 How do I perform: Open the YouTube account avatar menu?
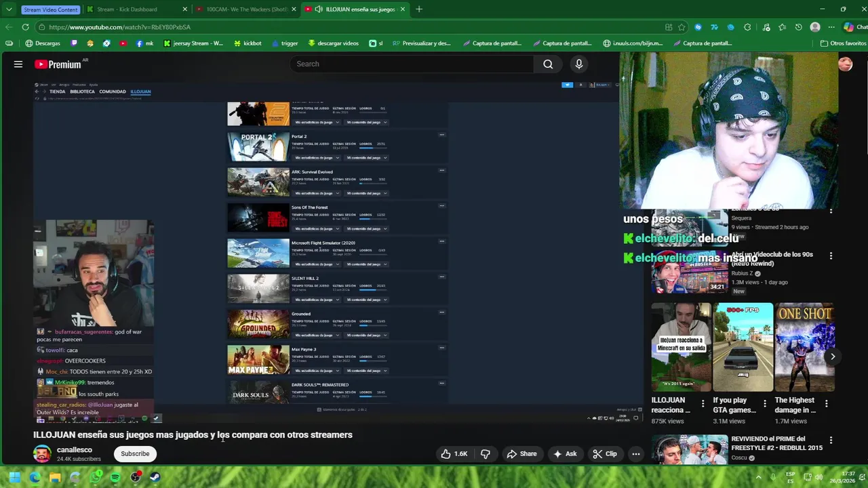click(x=845, y=64)
